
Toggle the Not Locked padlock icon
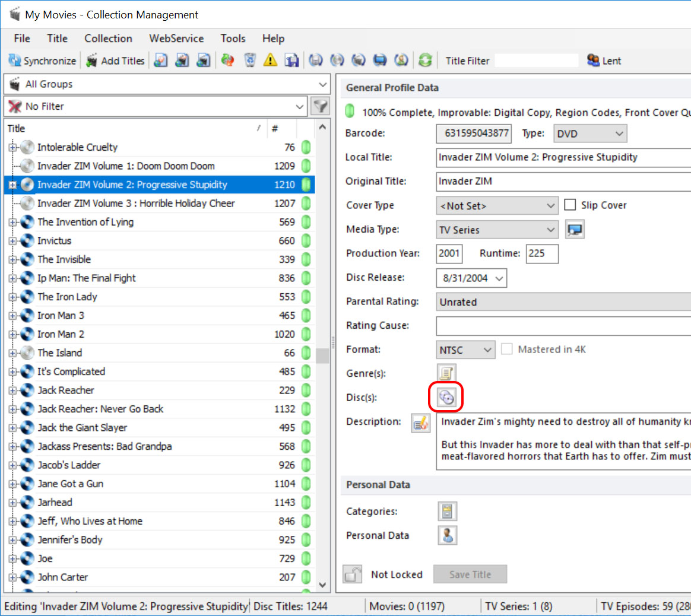click(352, 574)
